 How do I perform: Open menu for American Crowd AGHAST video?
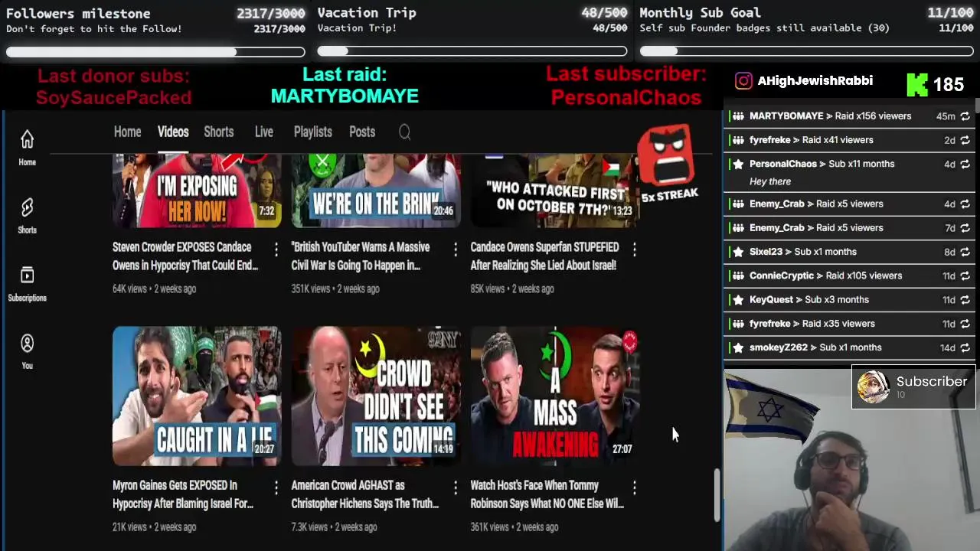tap(456, 487)
